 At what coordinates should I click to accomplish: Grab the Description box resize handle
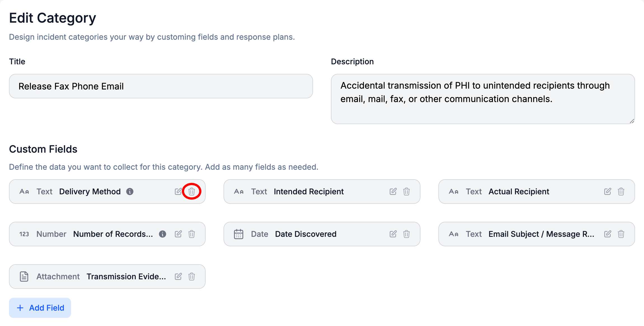tap(632, 121)
